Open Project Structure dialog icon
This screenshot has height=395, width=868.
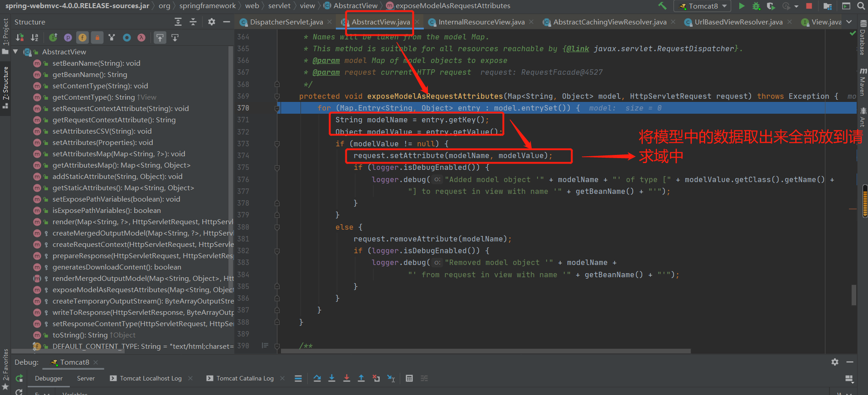(828, 6)
